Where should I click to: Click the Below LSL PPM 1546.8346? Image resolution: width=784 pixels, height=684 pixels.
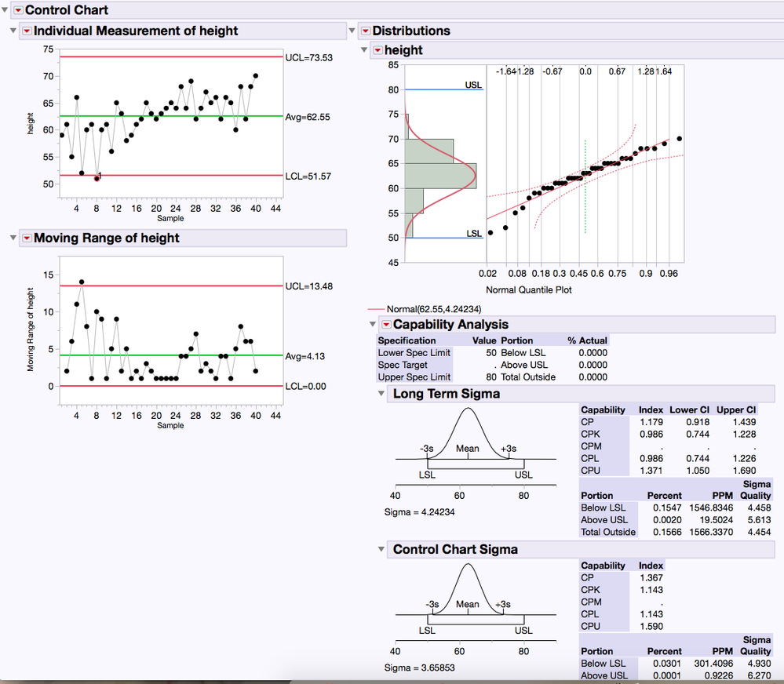[711, 508]
